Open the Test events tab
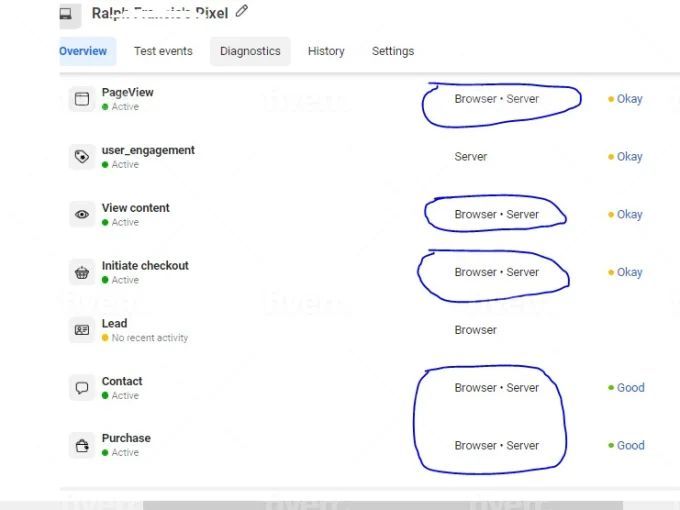 [163, 51]
